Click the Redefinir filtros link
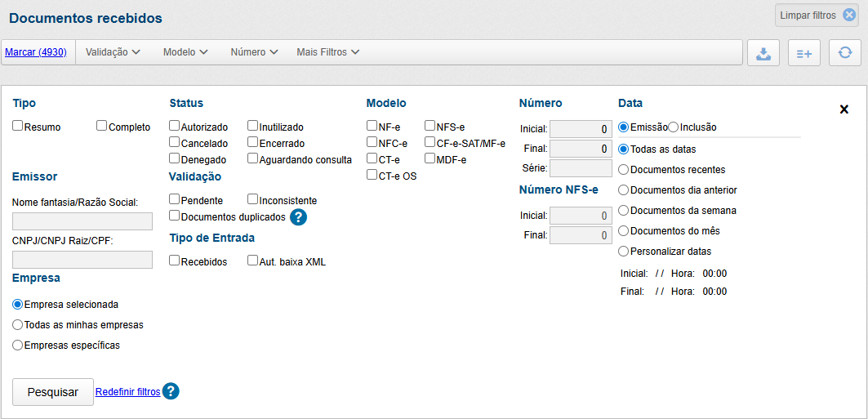 tap(127, 392)
